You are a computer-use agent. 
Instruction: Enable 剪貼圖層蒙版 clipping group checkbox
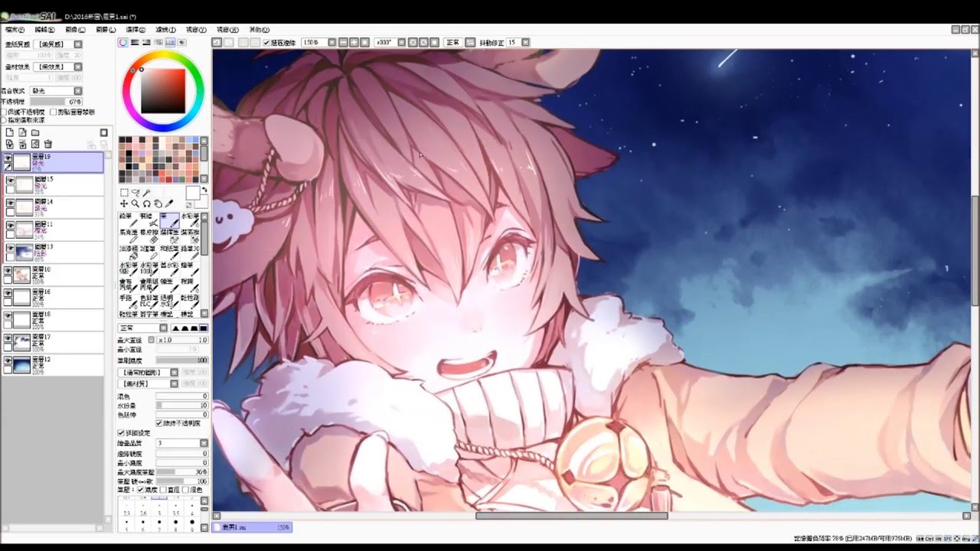click(52, 112)
